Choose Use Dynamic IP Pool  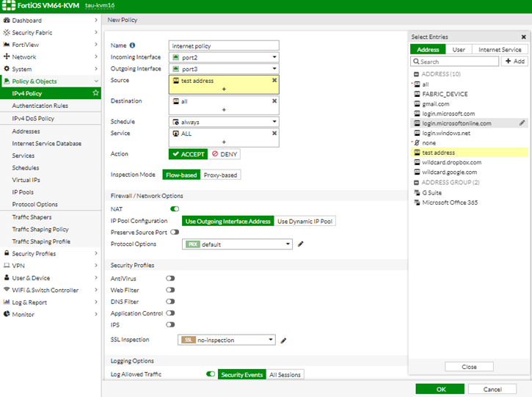point(305,221)
